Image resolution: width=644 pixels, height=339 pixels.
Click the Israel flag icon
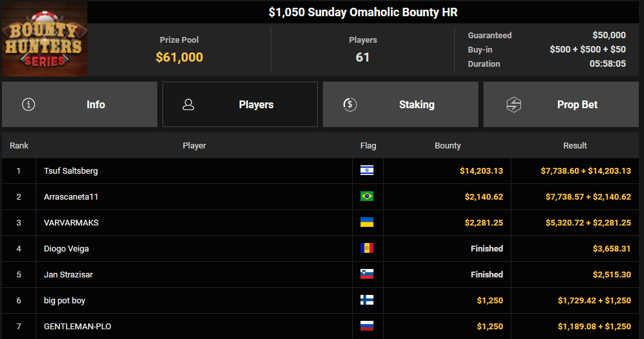(x=367, y=170)
